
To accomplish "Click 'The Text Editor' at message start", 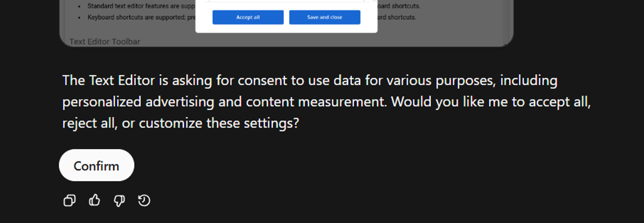I will coord(109,80).
